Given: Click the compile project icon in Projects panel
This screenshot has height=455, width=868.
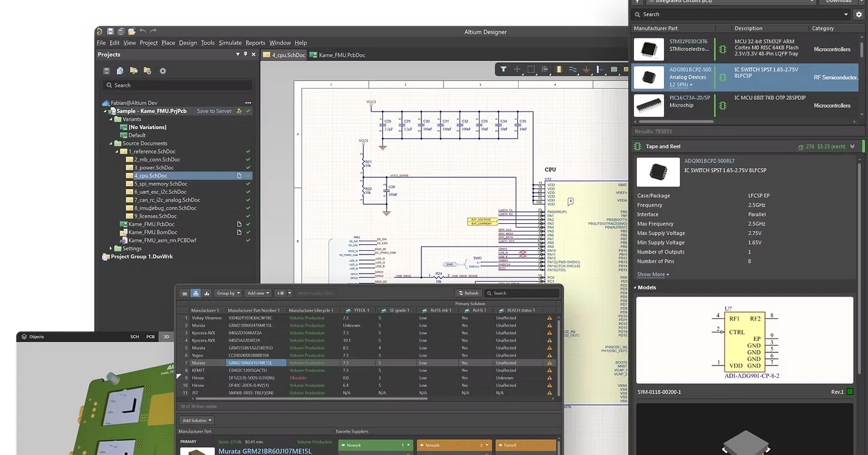Looking at the screenshot, I should coord(120,71).
